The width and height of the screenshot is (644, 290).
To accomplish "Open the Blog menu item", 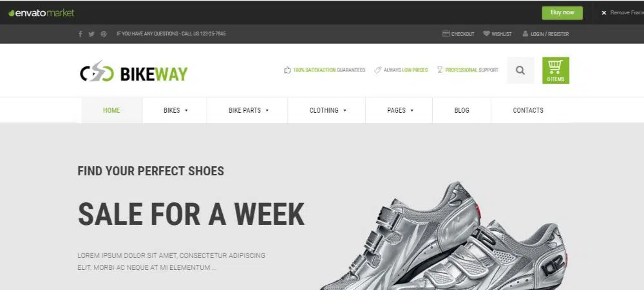I will [462, 110].
